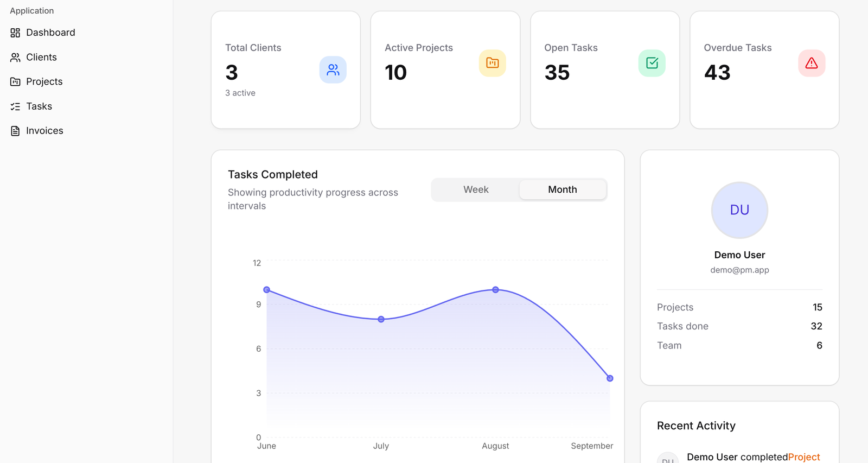The width and height of the screenshot is (868, 463).
Task: Click the Team label in profile card
Action: [669, 345]
